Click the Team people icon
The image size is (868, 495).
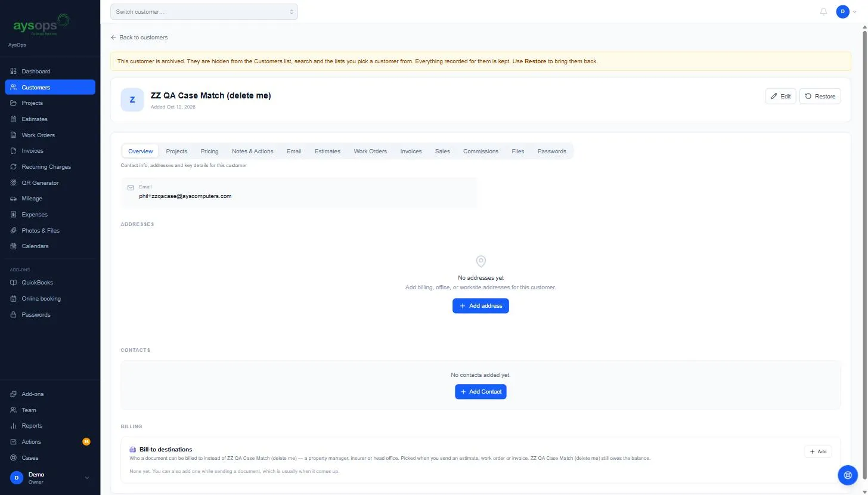pyautogui.click(x=14, y=410)
